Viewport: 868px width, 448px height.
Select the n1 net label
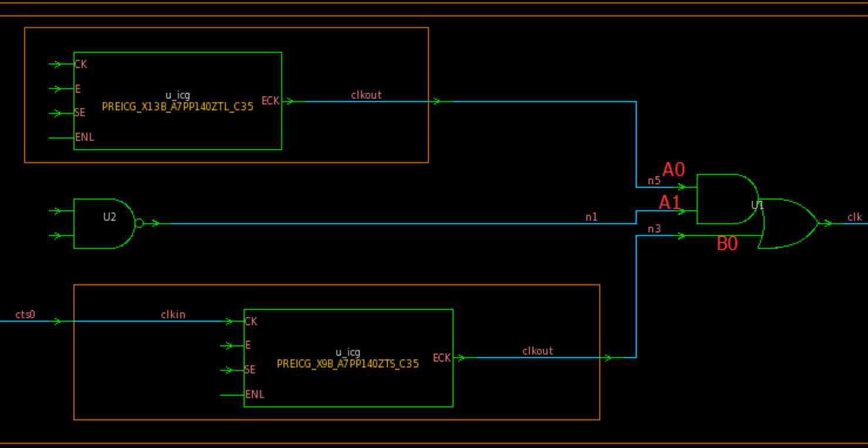click(x=592, y=217)
